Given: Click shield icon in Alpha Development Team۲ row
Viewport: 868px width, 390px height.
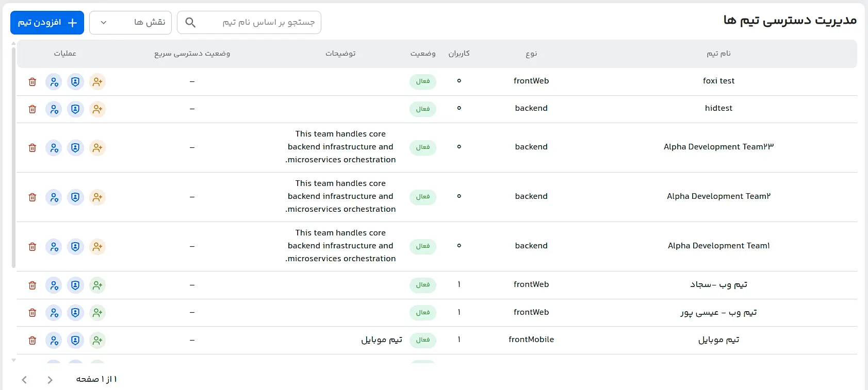Looking at the screenshot, I should click(x=75, y=197).
